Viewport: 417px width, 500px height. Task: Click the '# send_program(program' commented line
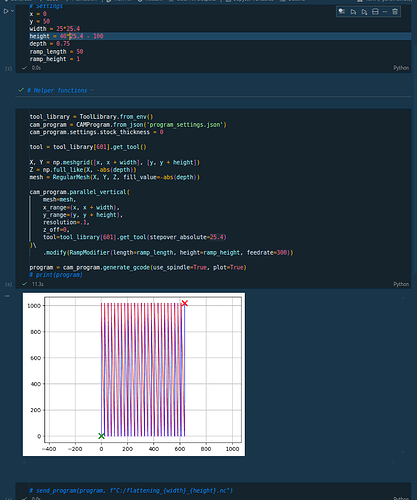point(131,490)
